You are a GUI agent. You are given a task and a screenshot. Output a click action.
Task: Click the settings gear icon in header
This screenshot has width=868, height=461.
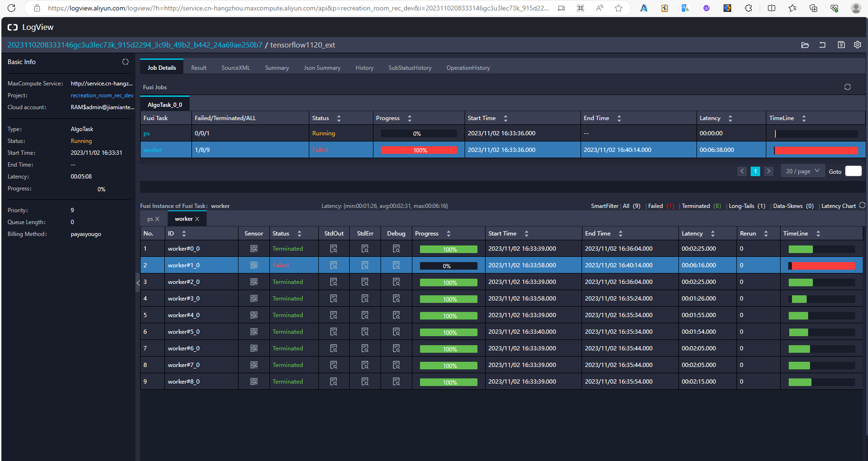click(x=858, y=45)
